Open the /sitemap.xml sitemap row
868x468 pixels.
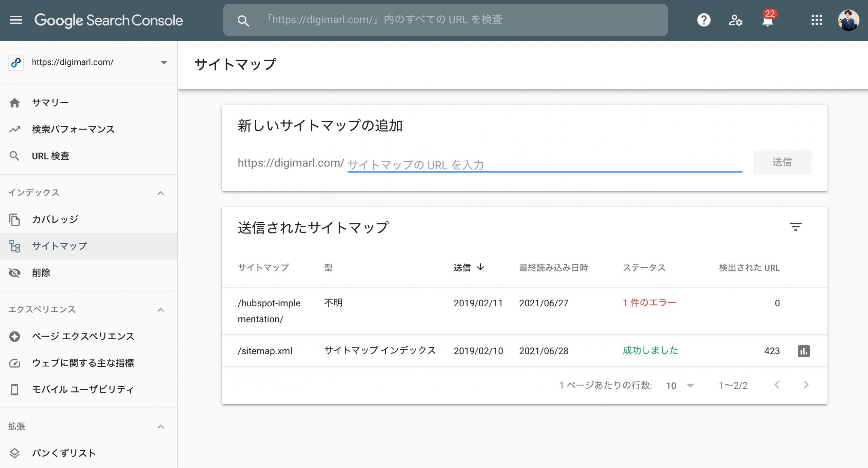(x=524, y=351)
